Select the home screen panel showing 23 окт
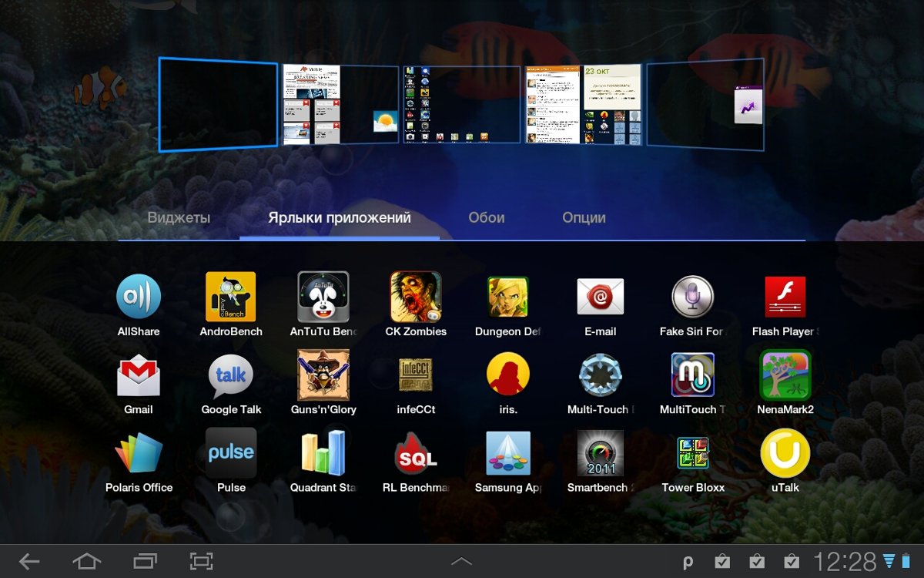Screen dimensions: 924x578 tap(583, 104)
